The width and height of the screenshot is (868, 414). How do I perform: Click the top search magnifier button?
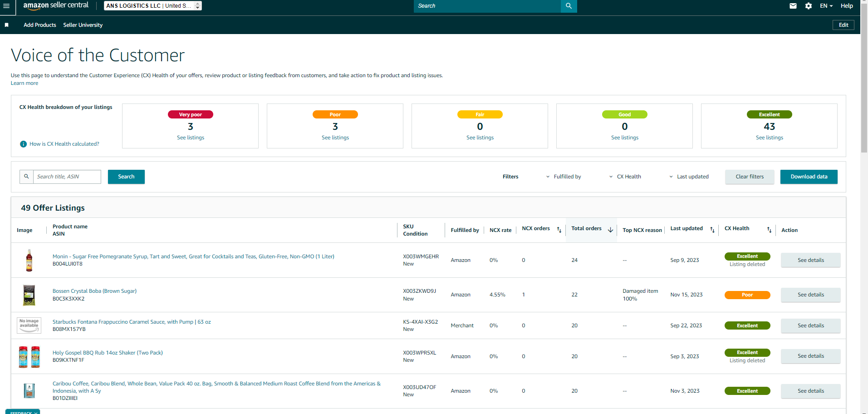point(569,6)
